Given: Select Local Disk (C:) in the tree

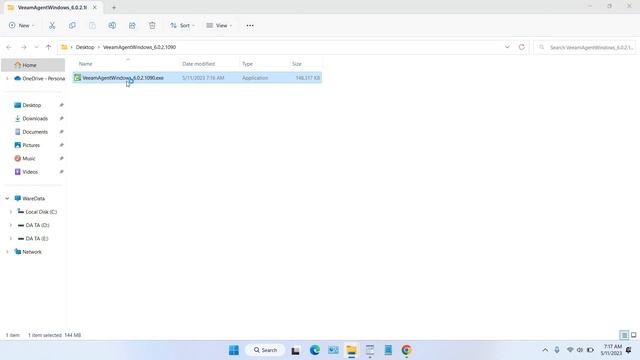Looking at the screenshot, I should (41, 212).
